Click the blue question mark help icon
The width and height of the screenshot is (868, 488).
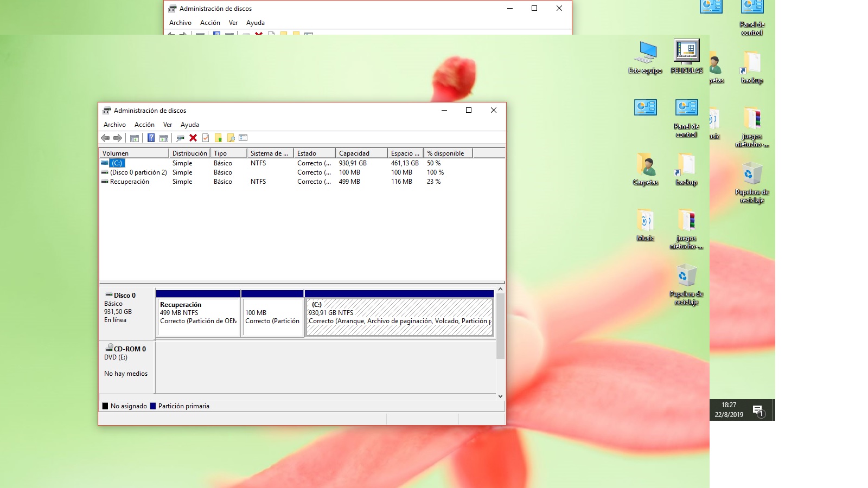(151, 138)
